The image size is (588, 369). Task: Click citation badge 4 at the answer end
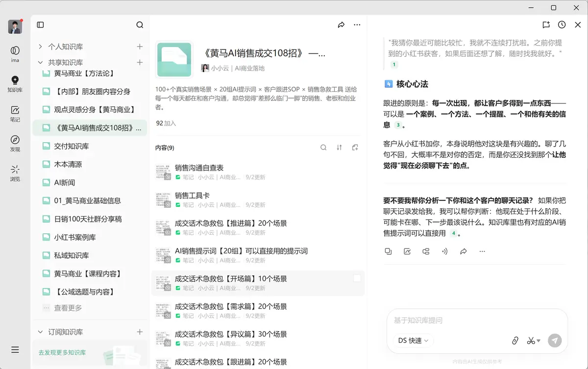454,234
